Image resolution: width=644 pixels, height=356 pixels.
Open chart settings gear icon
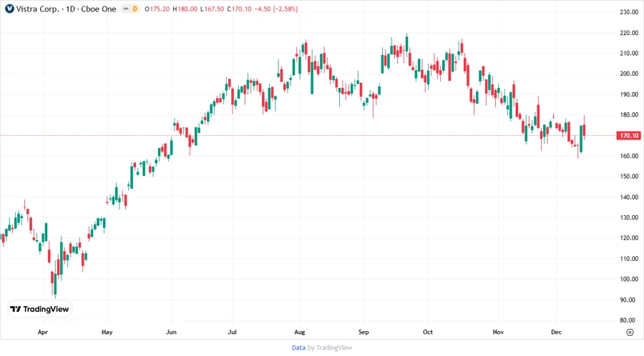point(630,332)
